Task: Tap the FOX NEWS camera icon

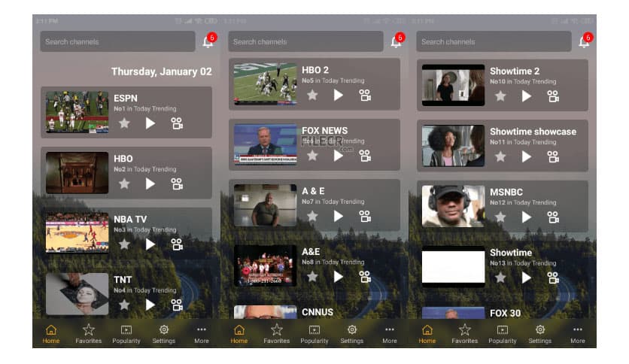Action: pos(365,156)
